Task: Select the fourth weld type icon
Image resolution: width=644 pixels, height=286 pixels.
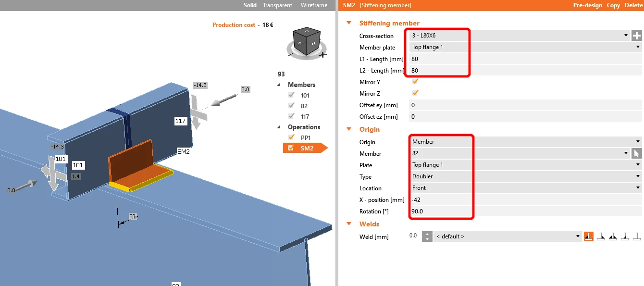Action: click(625, 236)
